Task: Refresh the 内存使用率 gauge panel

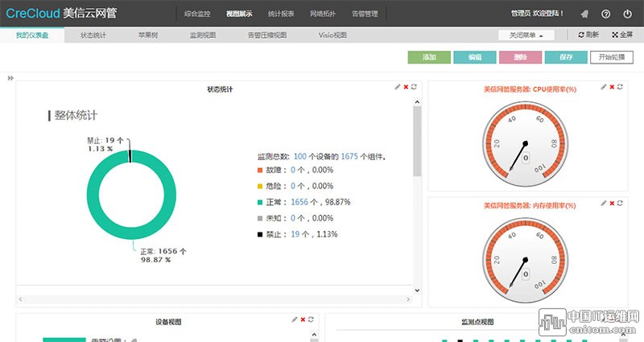Action: click(x=620, y=204)
